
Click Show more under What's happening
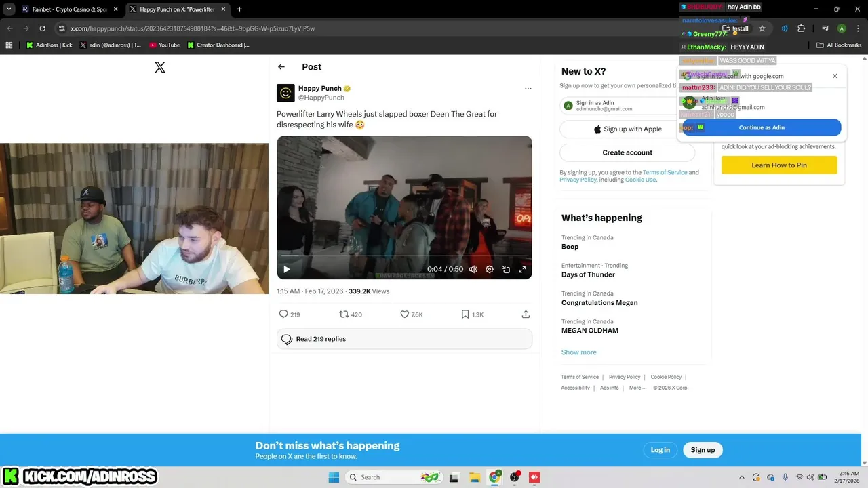(578, 352)
